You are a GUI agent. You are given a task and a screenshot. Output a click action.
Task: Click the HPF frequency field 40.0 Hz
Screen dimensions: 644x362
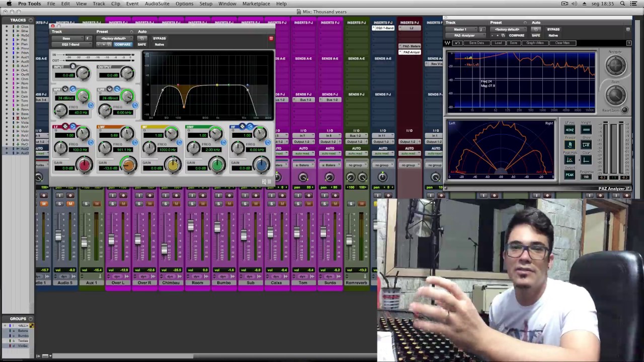tap(80, 113)
